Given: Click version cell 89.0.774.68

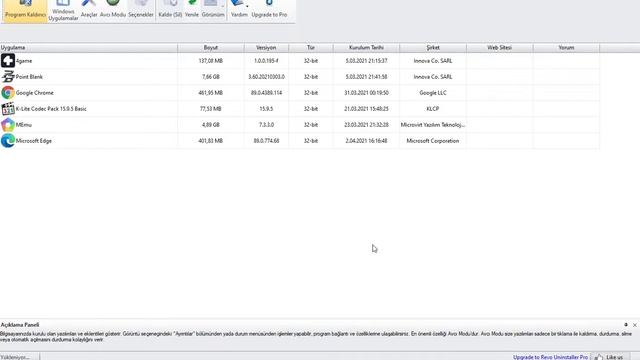Looking at the screenshot, I should coord(266,140).
